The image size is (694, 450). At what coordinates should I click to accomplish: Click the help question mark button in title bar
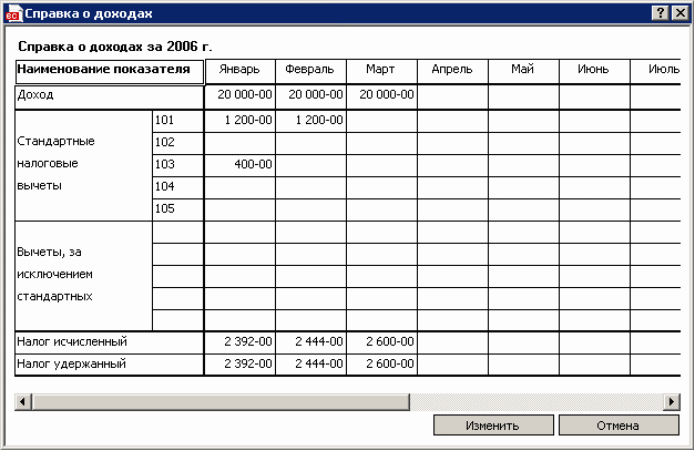[660, 13]
